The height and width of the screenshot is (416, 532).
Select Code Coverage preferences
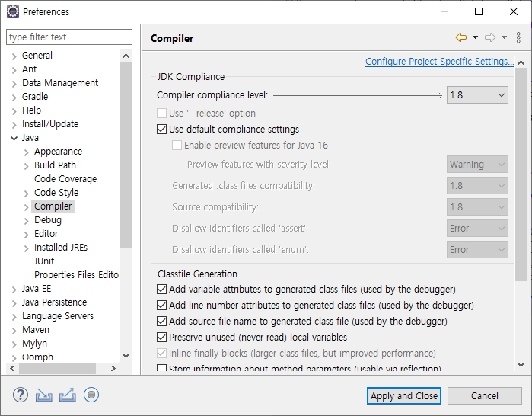[x=65, y=179]
